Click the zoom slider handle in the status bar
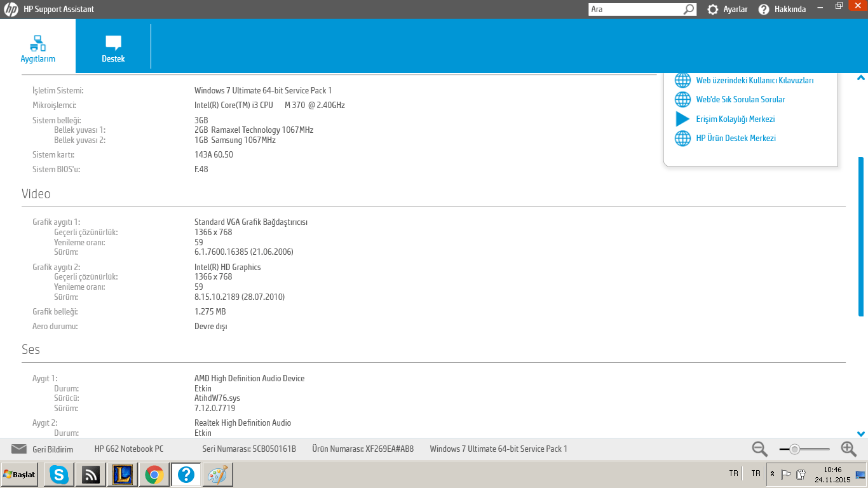 click(794, 449)
